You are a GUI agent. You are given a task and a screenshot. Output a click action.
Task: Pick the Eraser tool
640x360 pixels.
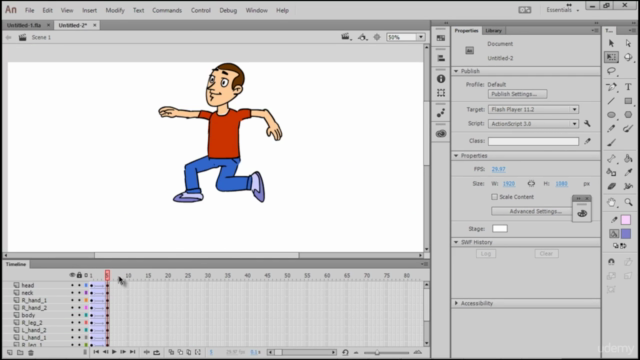pyautogui.click(x=611, y=187)
